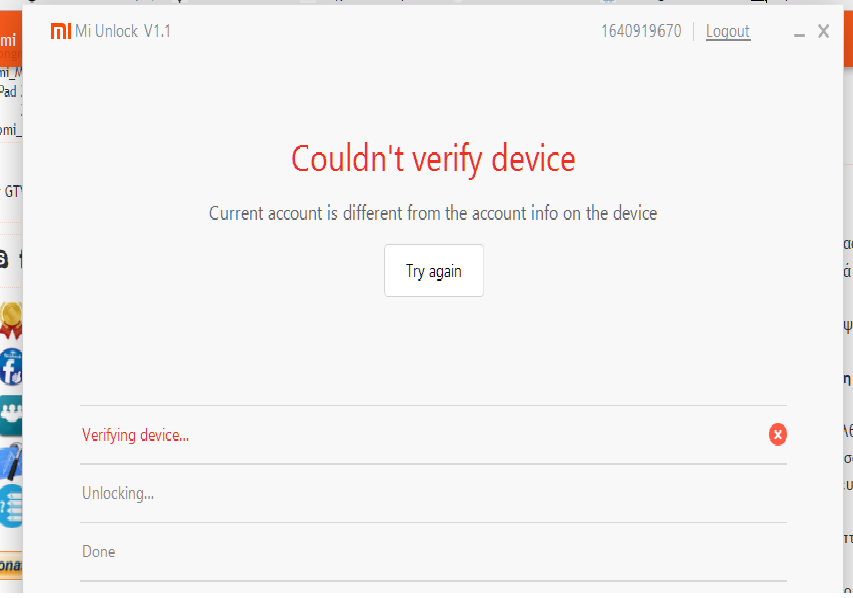Image resolution: width=853 pixels, height=598 pixels.
Task: Close the Mi Unlock window
Action: [x=823, y=31]
